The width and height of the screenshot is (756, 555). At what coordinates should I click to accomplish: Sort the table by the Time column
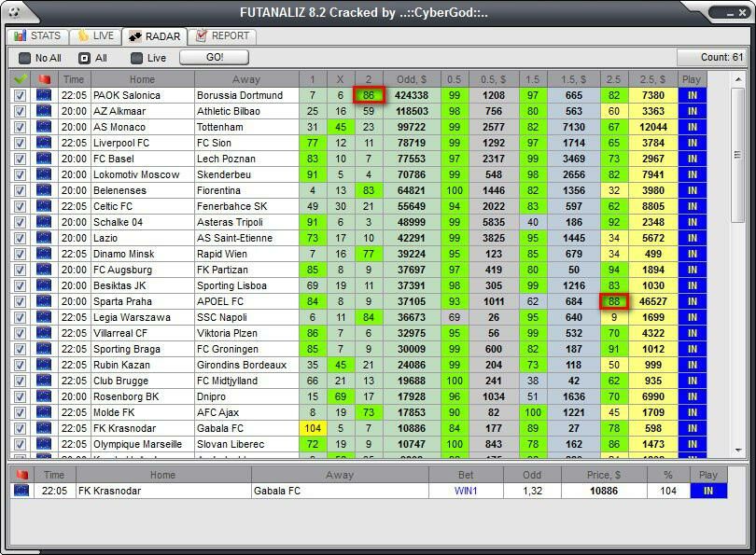click(x=74, y=79)
